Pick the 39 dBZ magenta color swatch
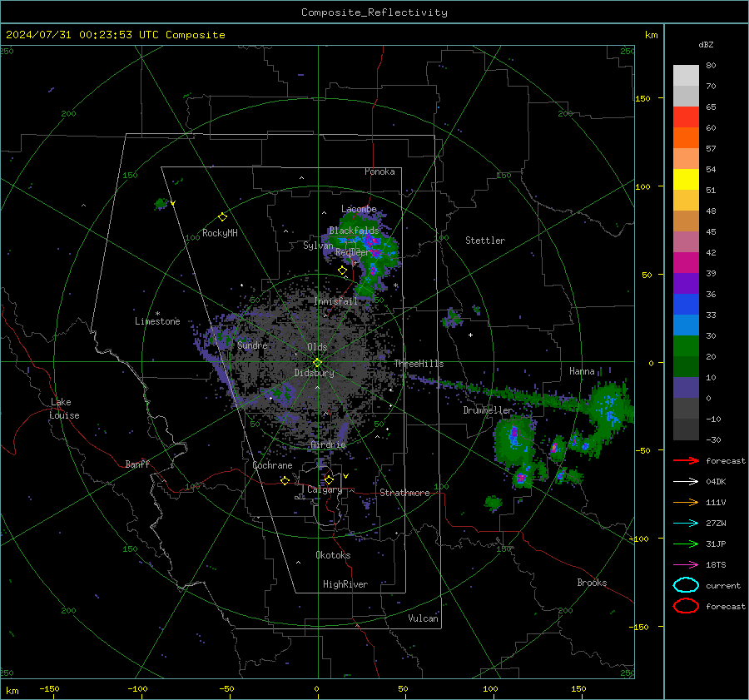 686,262
